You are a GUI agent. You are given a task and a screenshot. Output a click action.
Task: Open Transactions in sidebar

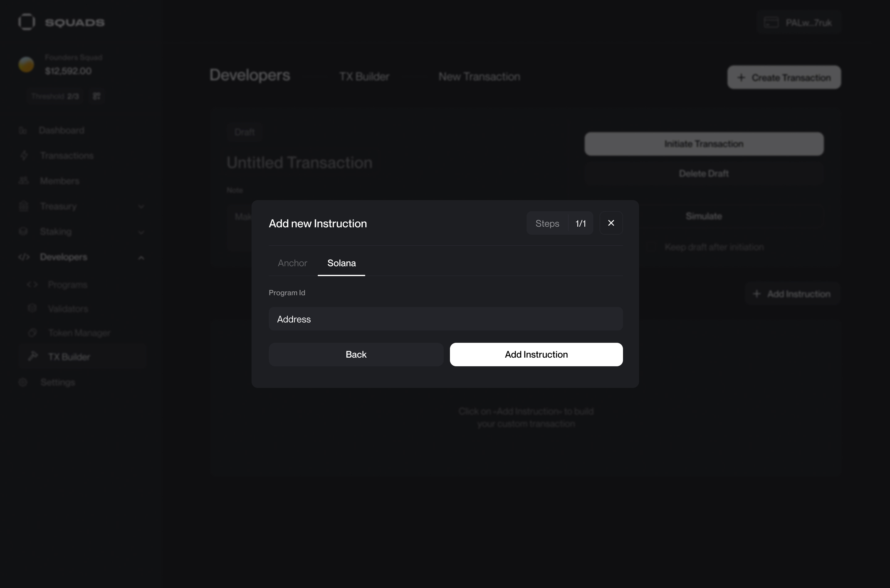(67, 156)
